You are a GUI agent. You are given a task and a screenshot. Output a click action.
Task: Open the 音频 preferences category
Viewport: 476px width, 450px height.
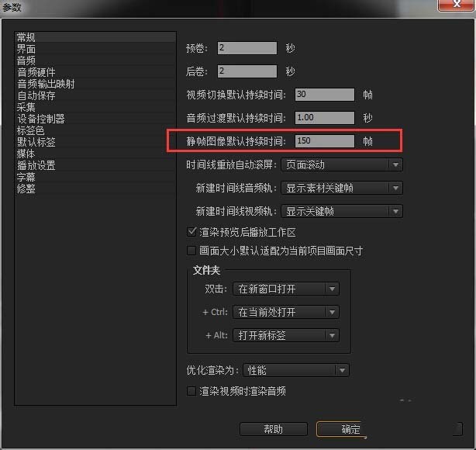pyautogui.click(x=95, y=61)
